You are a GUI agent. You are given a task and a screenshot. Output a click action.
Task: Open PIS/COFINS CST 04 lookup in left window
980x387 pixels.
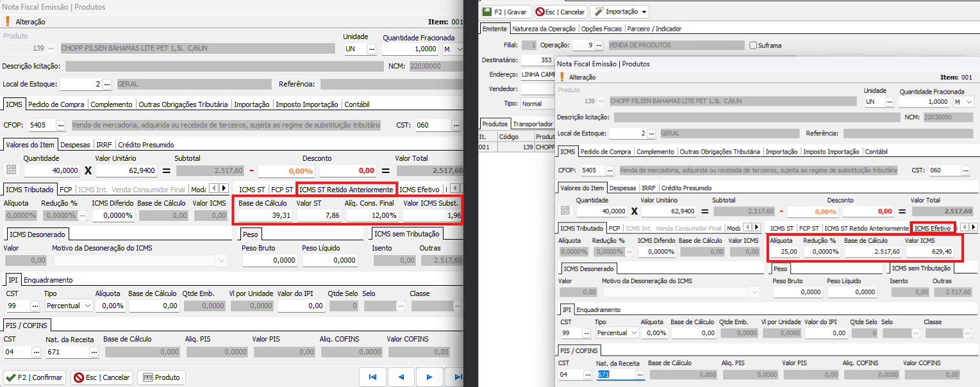click(36, 352)
